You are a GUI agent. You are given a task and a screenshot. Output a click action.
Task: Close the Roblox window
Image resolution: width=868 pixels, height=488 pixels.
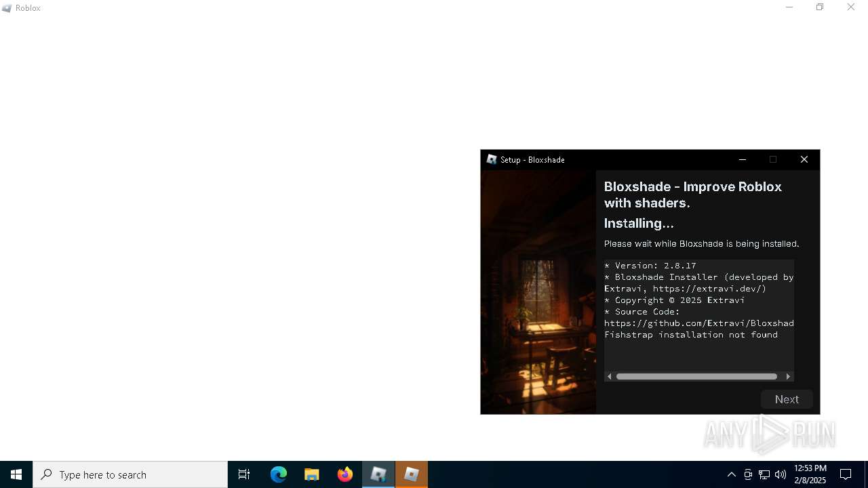click(851, 7)
